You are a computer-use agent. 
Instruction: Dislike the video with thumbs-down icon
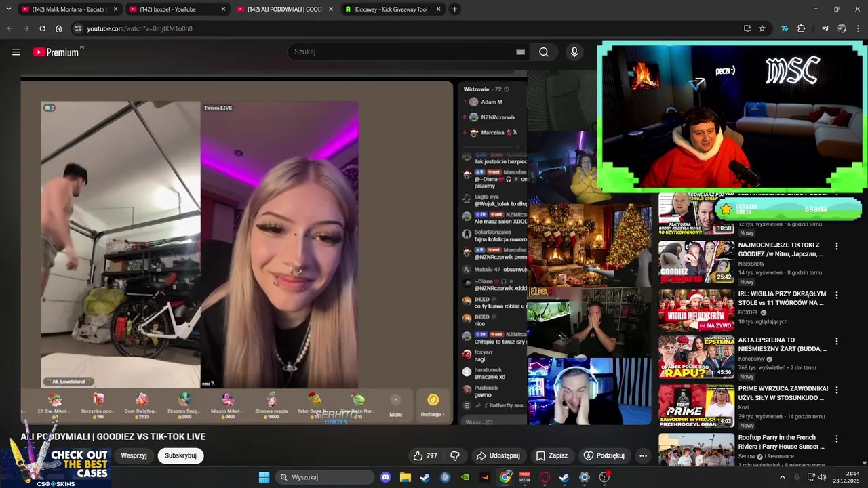coord(455,455)
